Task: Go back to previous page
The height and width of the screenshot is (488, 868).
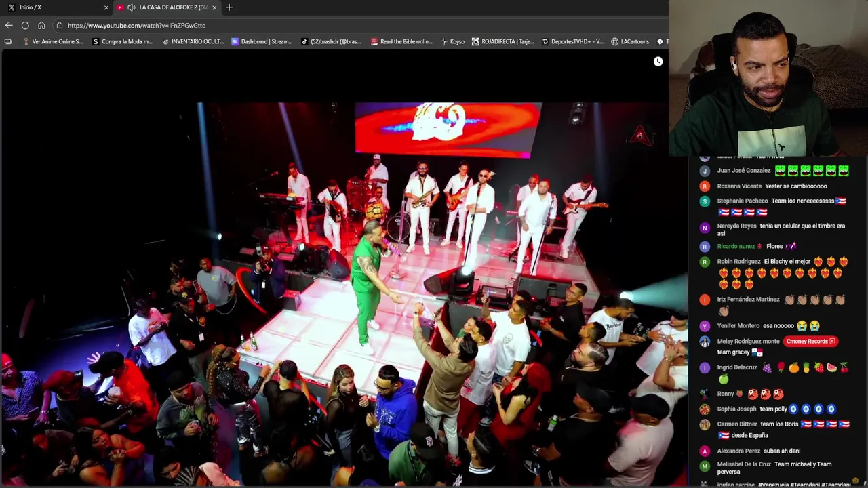Action: click(9, 25)
